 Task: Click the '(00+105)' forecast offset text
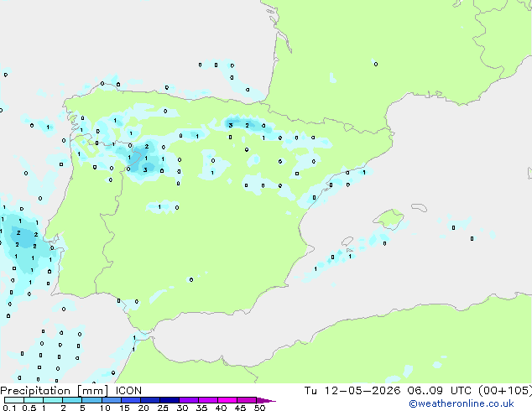point(505,391)
